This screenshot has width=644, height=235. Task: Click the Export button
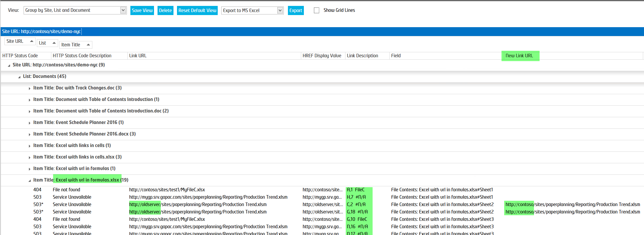pos(296,10)
